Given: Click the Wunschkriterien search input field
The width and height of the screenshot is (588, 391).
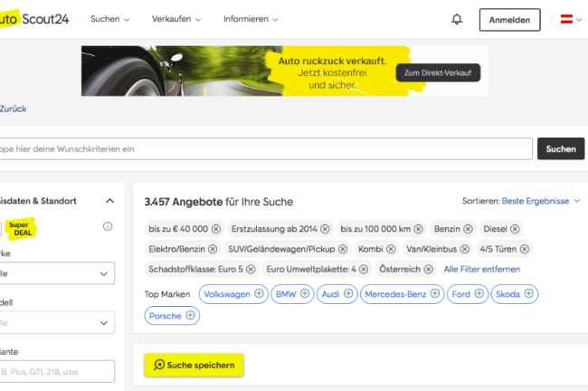Looking at the screenshot, I should [262, 148].
